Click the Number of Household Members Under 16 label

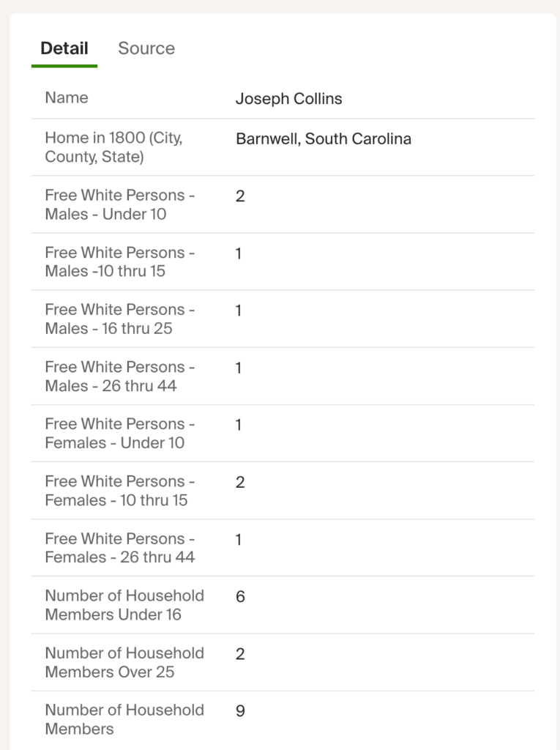124,605
